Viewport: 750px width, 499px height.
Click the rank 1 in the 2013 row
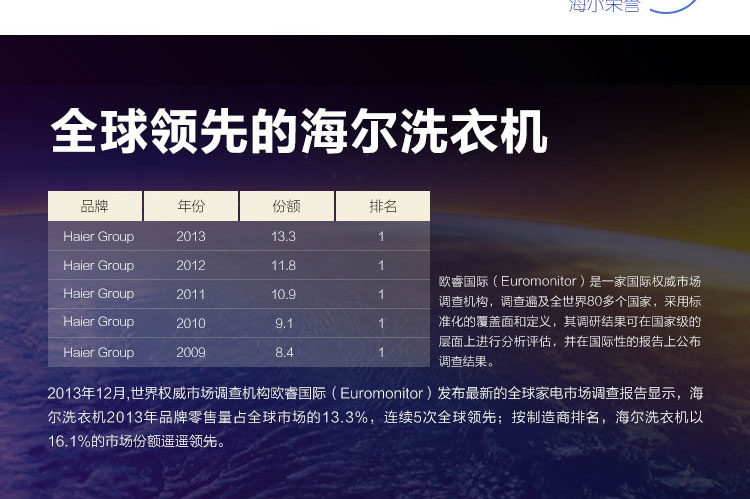coord(381,236)
